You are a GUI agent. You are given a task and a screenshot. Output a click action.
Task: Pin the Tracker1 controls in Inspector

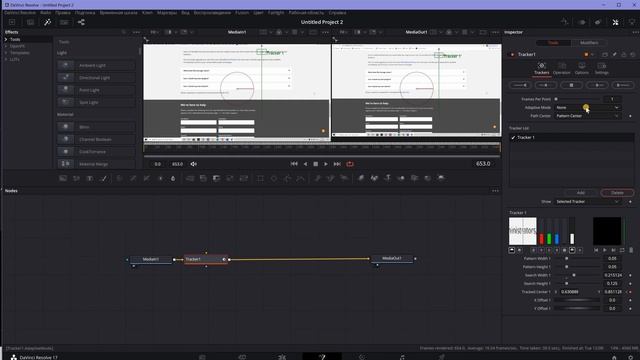[x=615, y=54]
